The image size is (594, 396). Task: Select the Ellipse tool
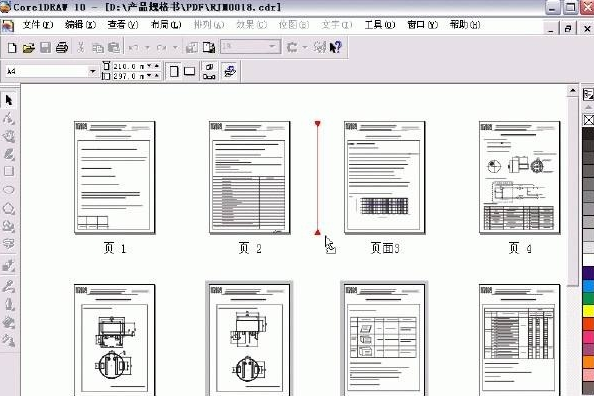coord(9,189)
